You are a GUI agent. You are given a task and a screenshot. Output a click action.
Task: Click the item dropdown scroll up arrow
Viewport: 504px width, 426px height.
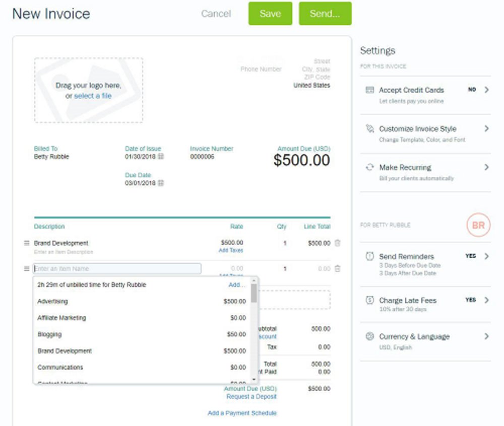pos(254,280)
